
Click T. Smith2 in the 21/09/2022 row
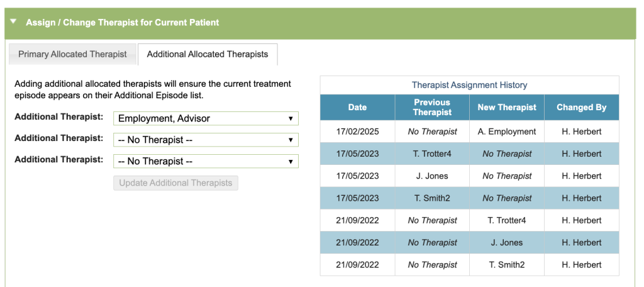507,265
